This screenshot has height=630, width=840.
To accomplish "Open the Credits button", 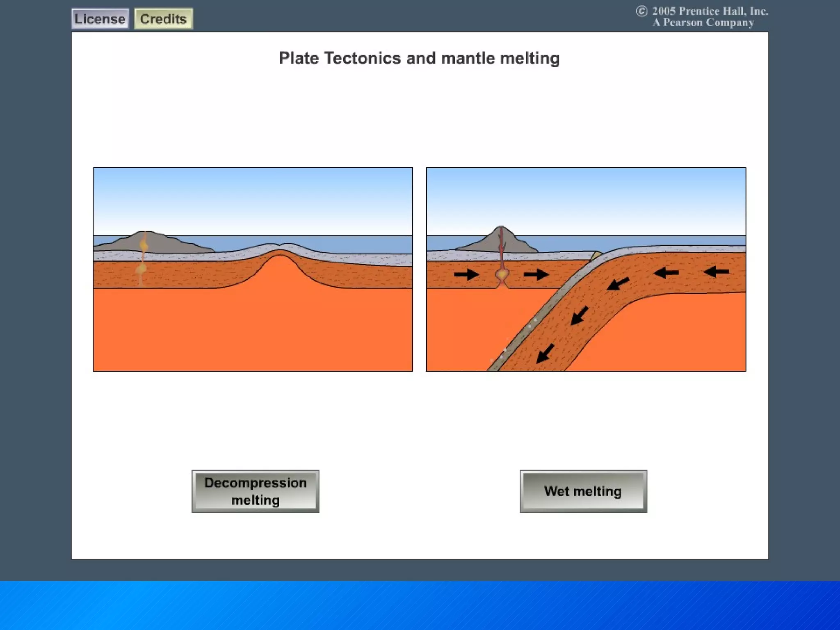I will tap(163, 19).
